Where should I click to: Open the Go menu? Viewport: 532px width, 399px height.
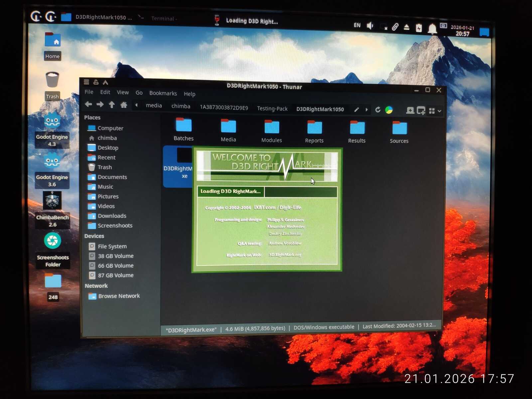click(x=139, y=93)
